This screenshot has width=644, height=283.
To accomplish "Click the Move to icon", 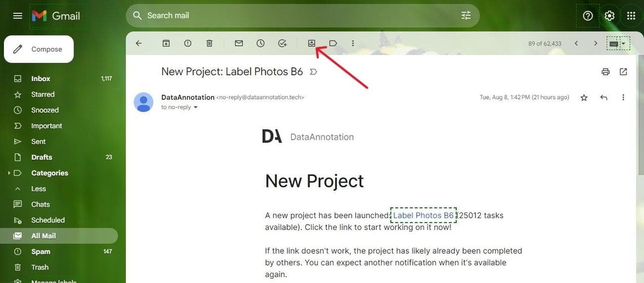I will coord(312,43).
